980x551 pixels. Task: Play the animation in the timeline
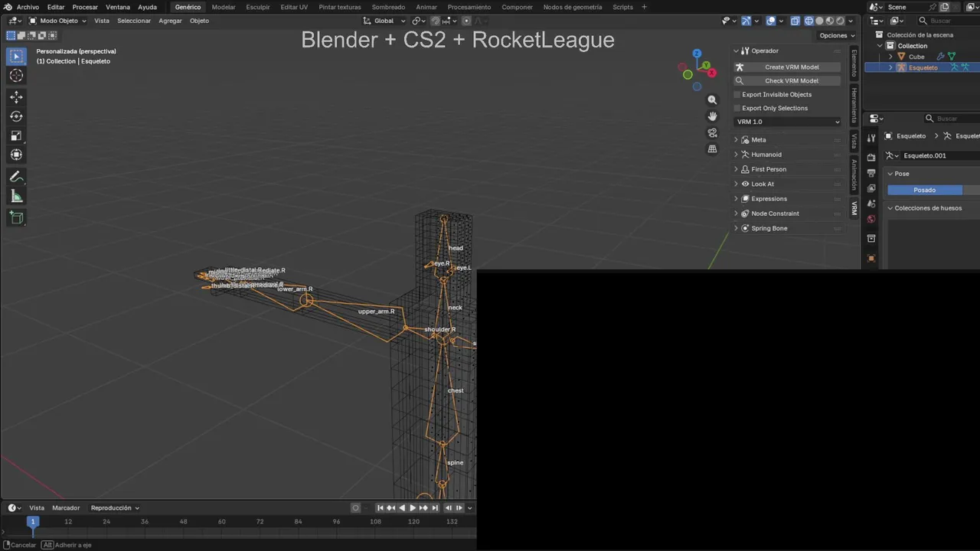tap(413, 507)
